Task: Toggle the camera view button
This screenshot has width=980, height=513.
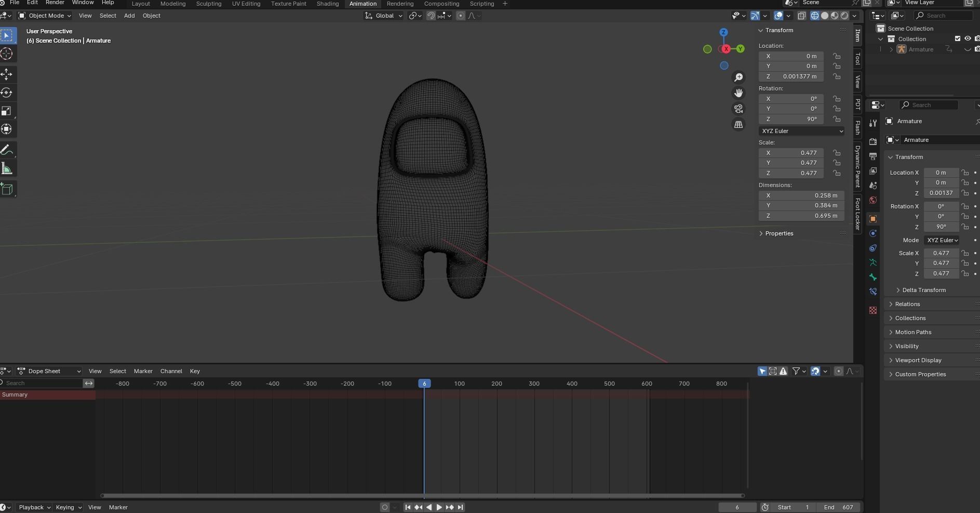Action: tap(739, 109)
